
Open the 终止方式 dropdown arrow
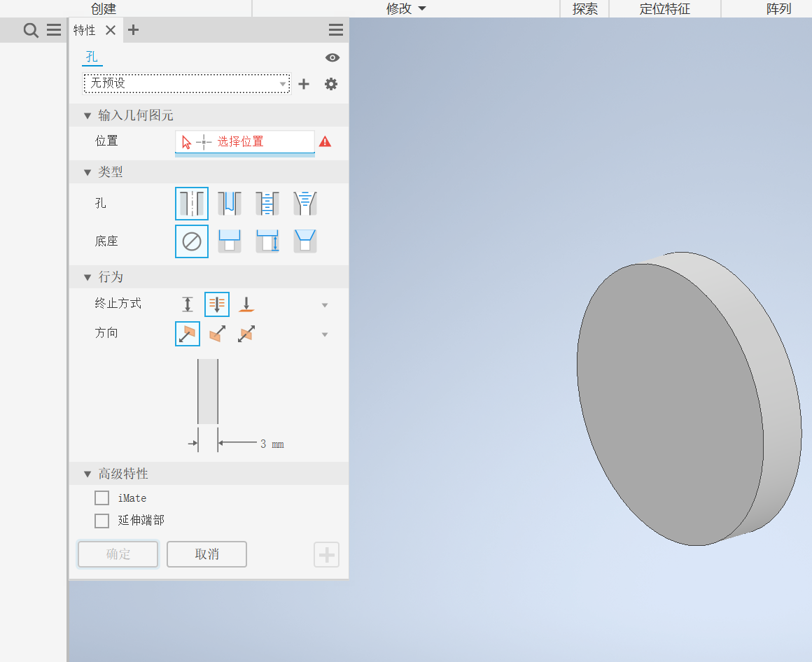(x=325, y=305)
